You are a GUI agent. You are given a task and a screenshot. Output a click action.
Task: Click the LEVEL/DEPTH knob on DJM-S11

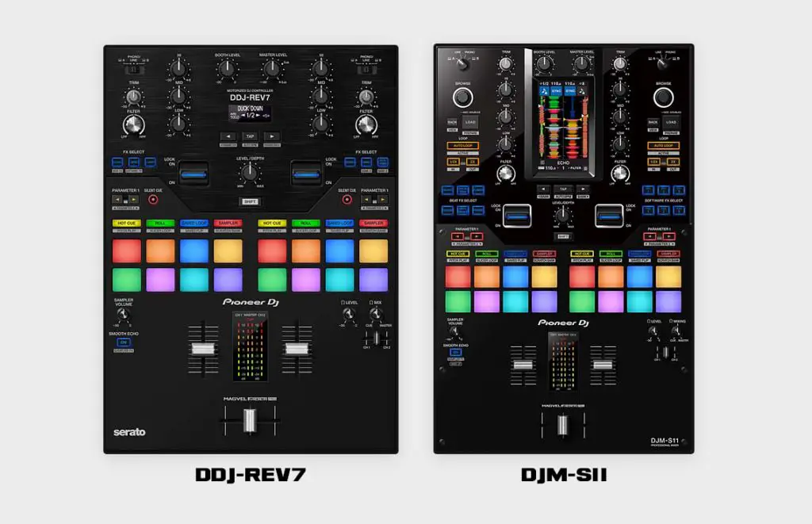coord(563,216)
